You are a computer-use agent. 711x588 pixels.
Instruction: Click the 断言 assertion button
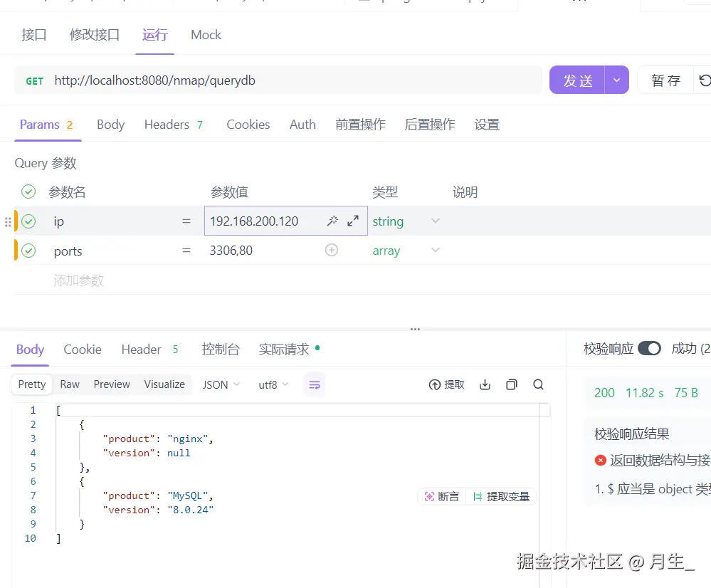click(x=442, y=497)
